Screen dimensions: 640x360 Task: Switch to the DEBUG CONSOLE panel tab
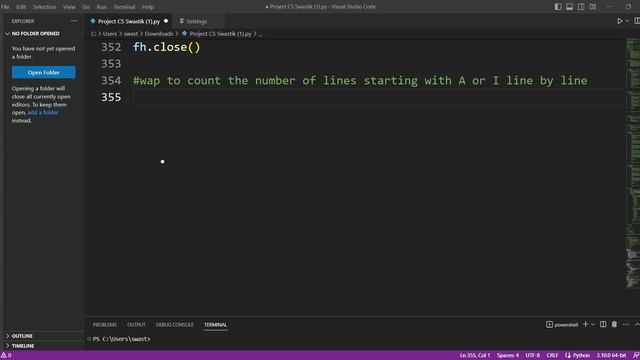coord(175,325)
